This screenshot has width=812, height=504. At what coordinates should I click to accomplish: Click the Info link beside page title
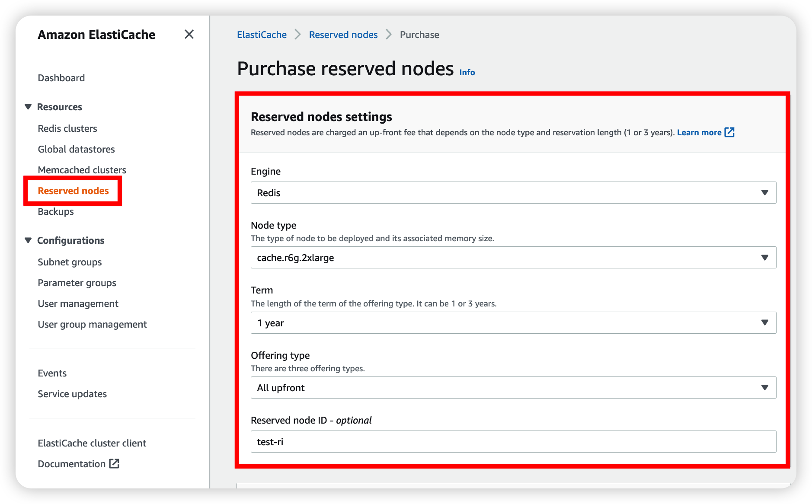tap(467, 72)
